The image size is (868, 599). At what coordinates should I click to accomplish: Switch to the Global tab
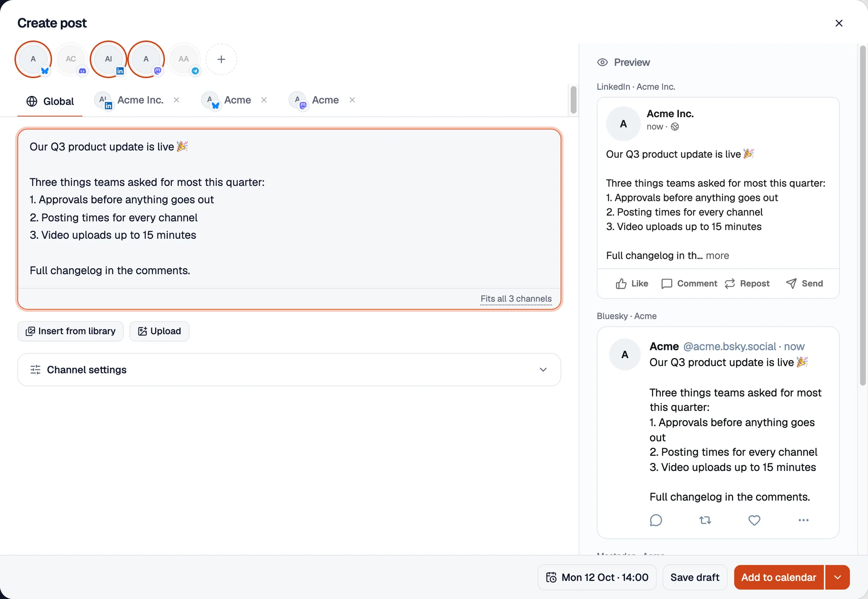coord(50,101)
